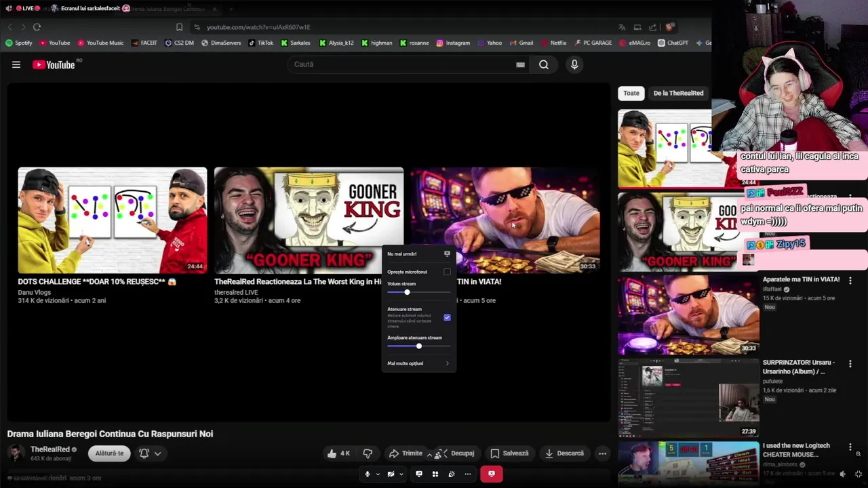Screen dimensions: 868x488
Task: Click the Descarcă download button
Action: [x=564, y=453]
